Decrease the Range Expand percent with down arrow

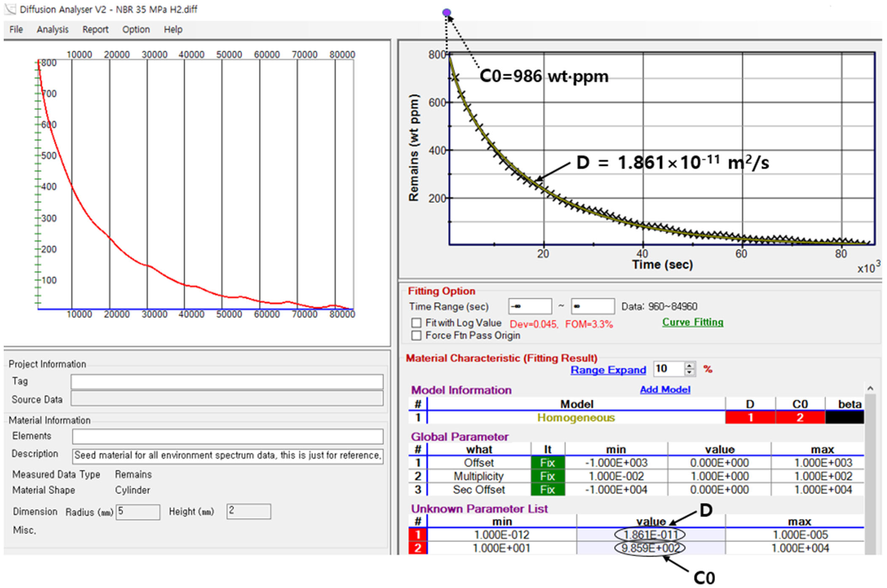(689, 372)
